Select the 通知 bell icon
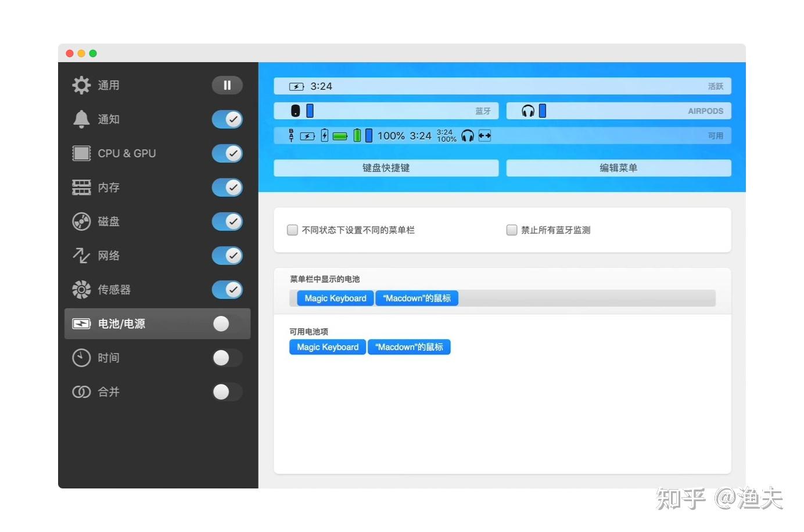Screen dimensions: 804x532 coord(81,119)
